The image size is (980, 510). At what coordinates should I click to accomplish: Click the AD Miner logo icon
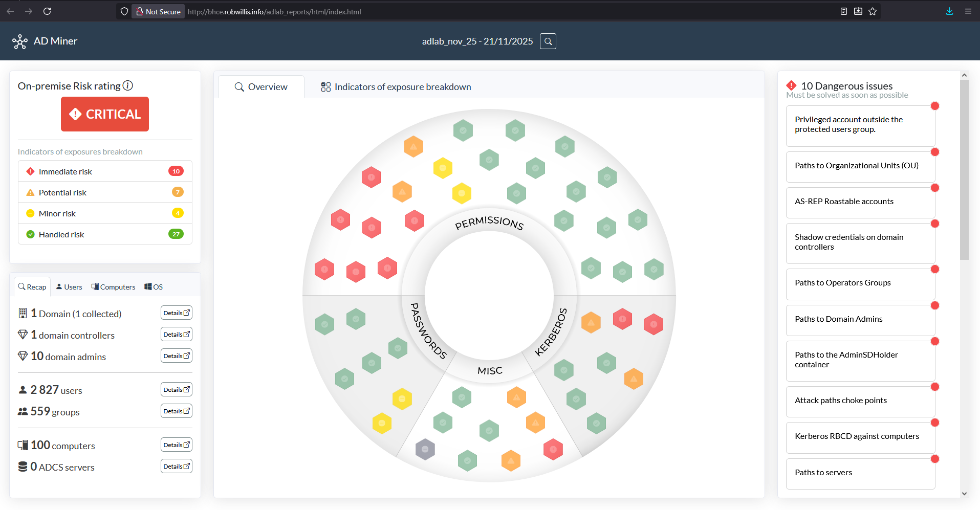[20, 41]
